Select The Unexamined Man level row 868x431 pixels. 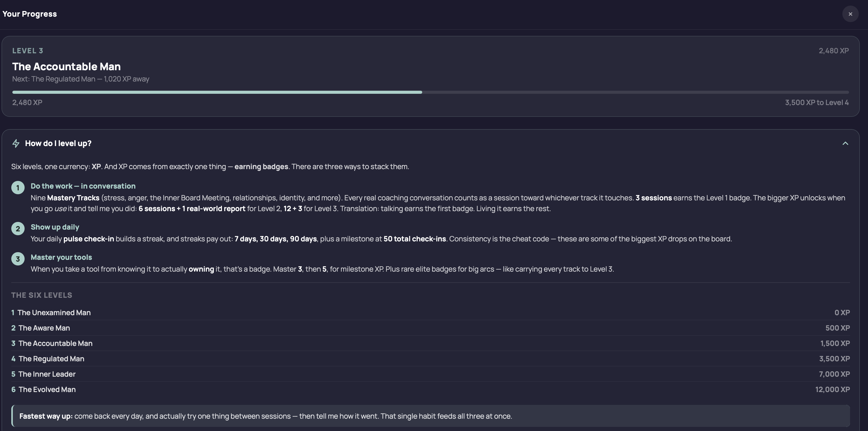click(430, 312)
